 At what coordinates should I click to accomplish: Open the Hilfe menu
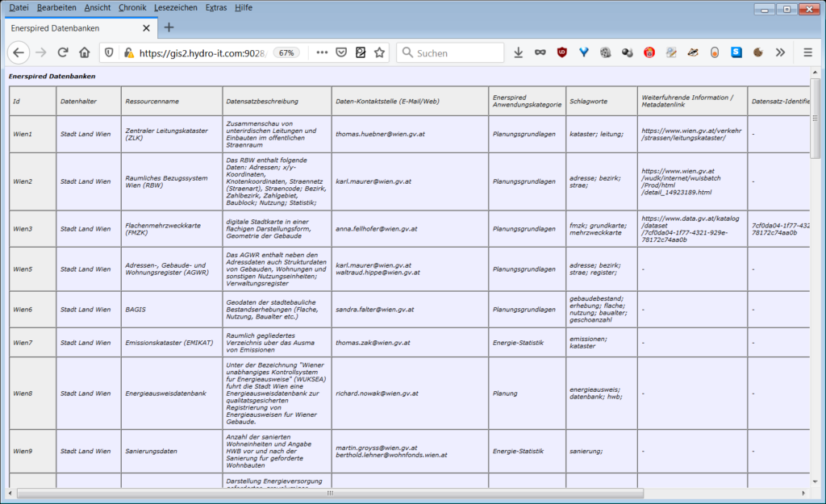coord(244,7)
